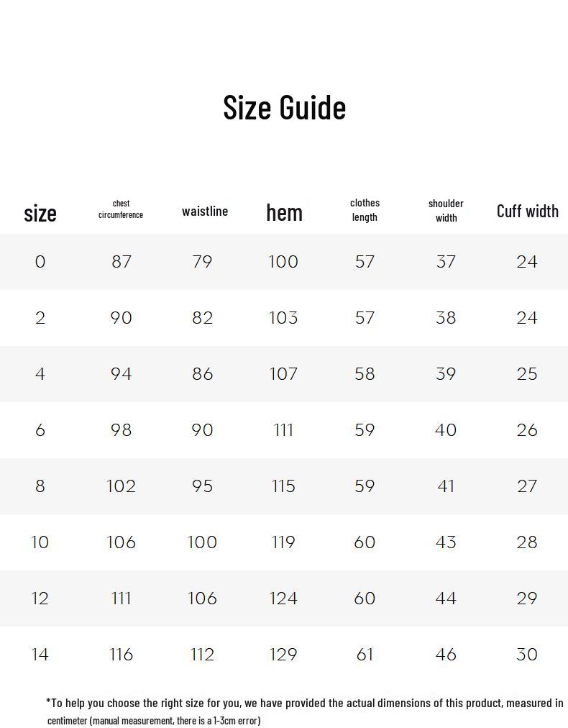
Task: Click clothes length value 61
Action: click(x=365, y=655)
